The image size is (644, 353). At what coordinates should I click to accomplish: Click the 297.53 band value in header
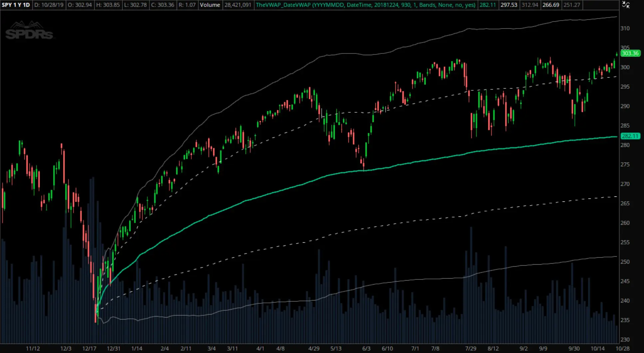click(x=509, y=5)
